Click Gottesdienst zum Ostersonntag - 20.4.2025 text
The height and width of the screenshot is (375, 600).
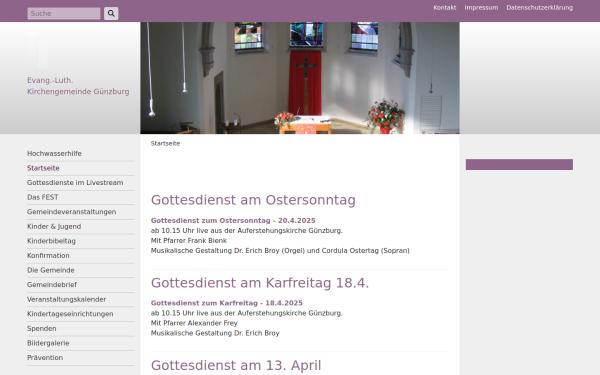point(233,220)
